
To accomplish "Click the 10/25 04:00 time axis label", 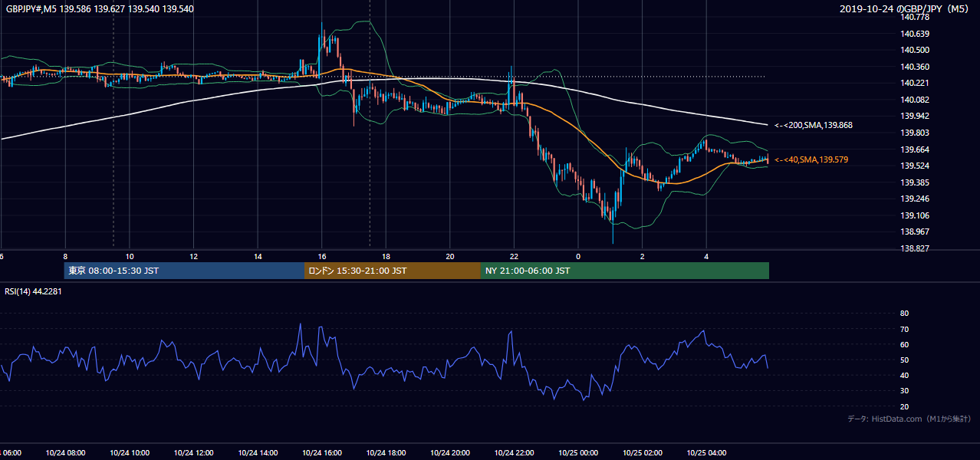I will click(706, 452).
